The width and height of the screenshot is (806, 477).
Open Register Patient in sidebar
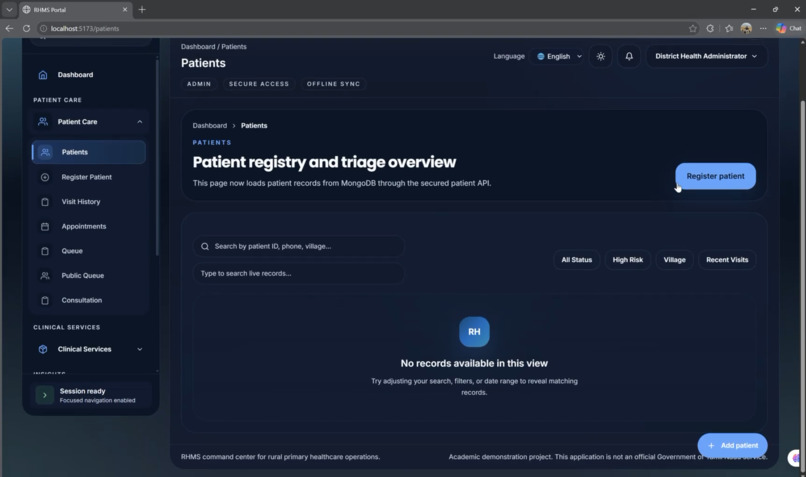pos(88,177)
